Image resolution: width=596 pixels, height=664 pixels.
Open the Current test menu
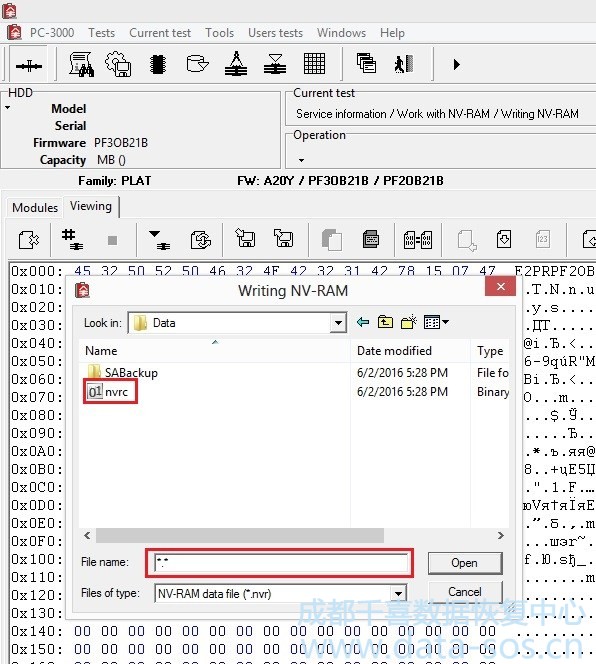160,33
